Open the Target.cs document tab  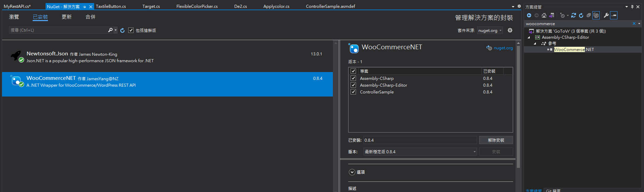151,6
